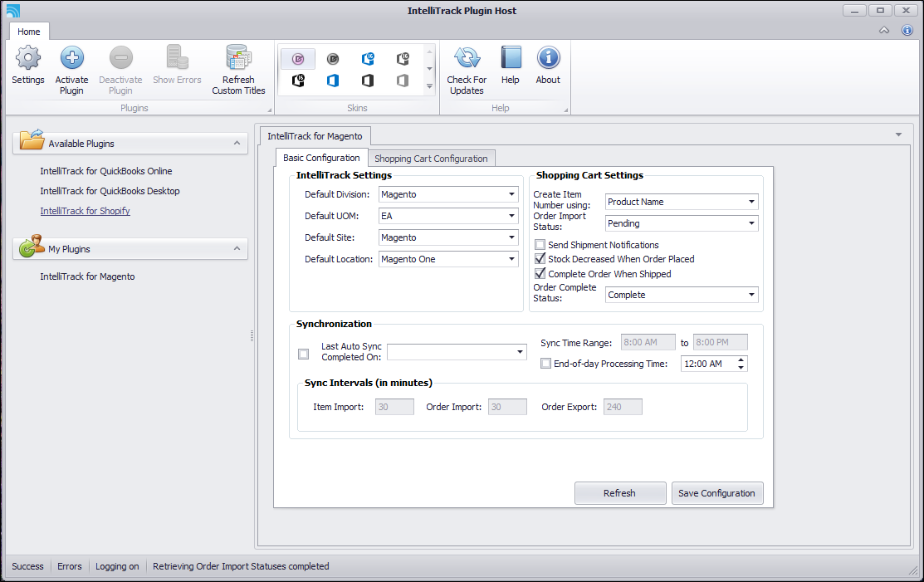Click the Errors status bar entry
Screen dimensions: 924x582
tap(70, 566)
